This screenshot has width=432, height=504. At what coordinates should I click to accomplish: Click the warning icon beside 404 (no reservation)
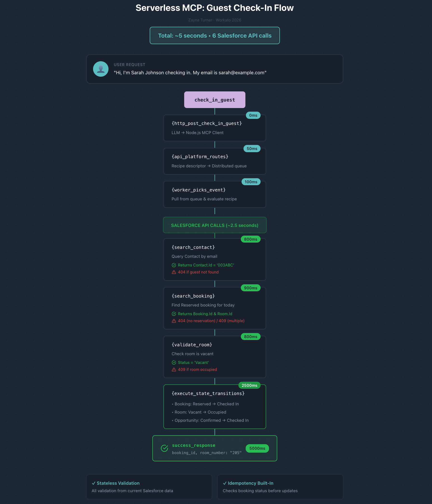[174, 321]
